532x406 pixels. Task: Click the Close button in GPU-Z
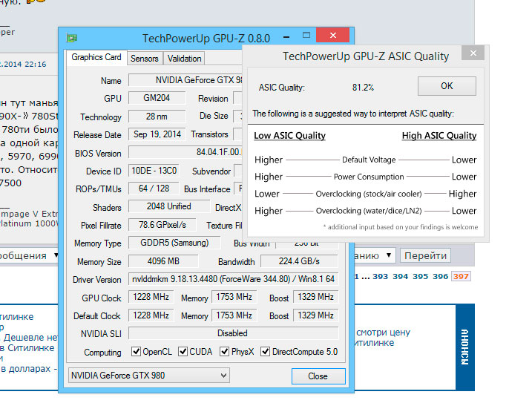point(318,376)
